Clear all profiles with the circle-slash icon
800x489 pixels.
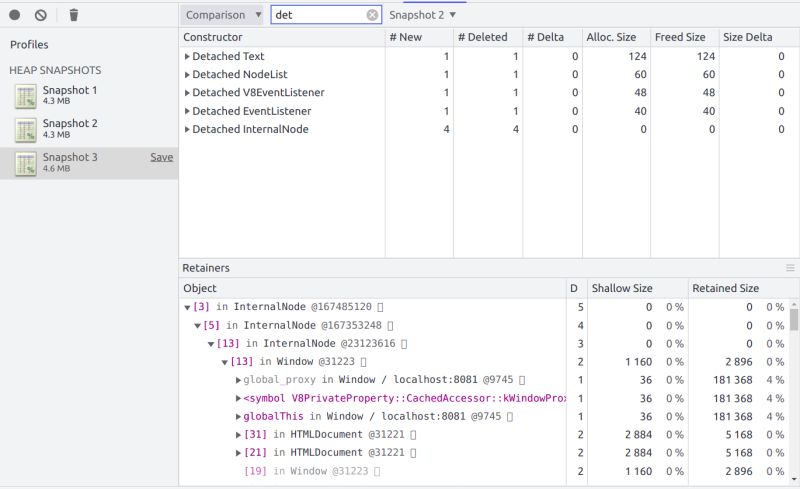pos(41,15)
